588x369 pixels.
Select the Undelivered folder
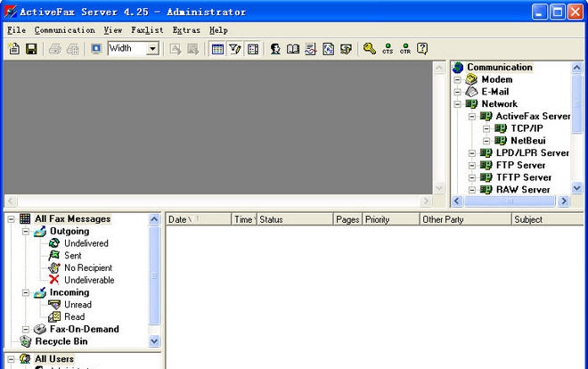86,243
